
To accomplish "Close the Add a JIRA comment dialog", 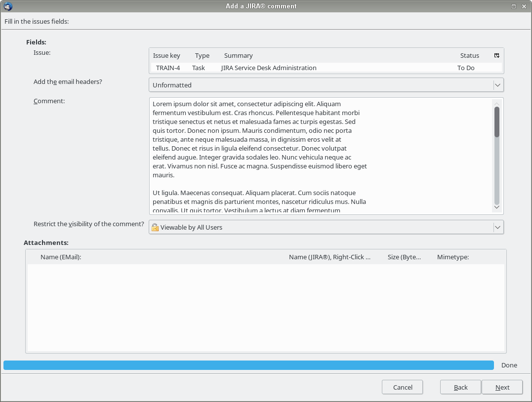I will pyautogui.click(x=524, y=6).
